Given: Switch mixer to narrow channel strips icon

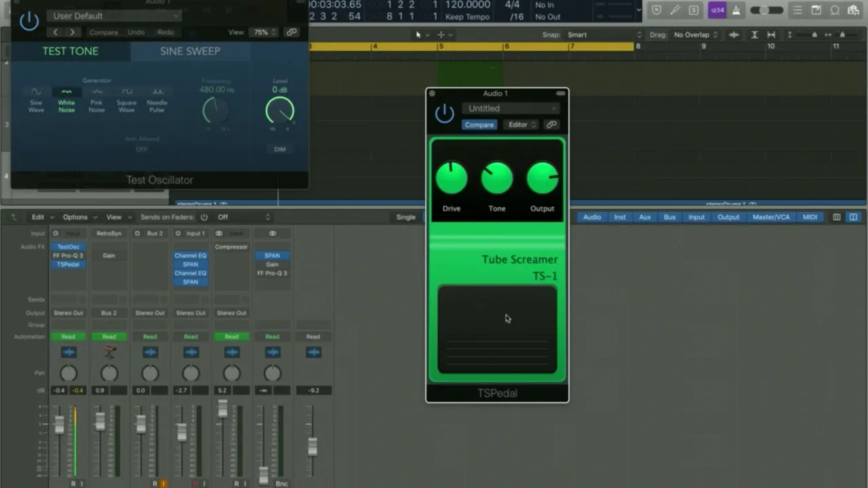Looking at the screenshot, I should pyautogui.click(x=837, y=217).
